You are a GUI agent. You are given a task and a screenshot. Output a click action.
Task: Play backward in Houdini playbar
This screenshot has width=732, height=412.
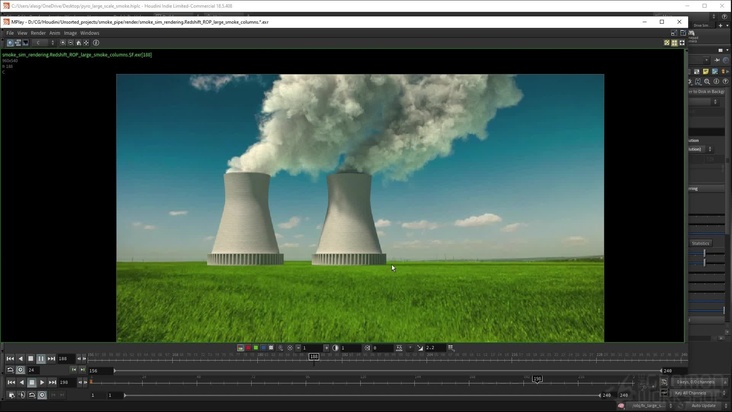point(21,383)
